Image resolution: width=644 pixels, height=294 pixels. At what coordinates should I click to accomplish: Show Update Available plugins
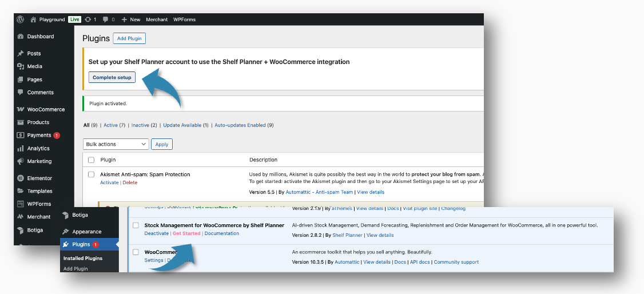182,125
